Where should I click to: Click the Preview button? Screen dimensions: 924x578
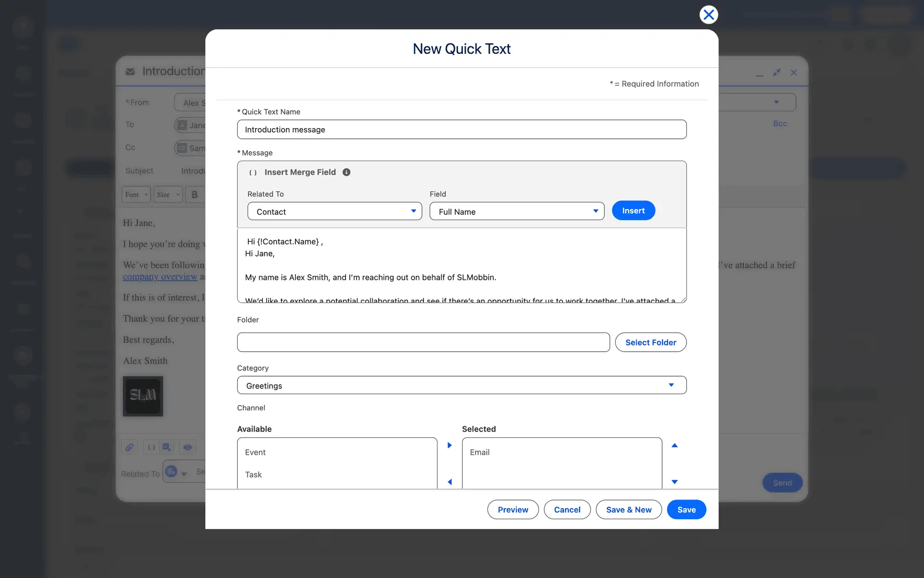[513, 510]
